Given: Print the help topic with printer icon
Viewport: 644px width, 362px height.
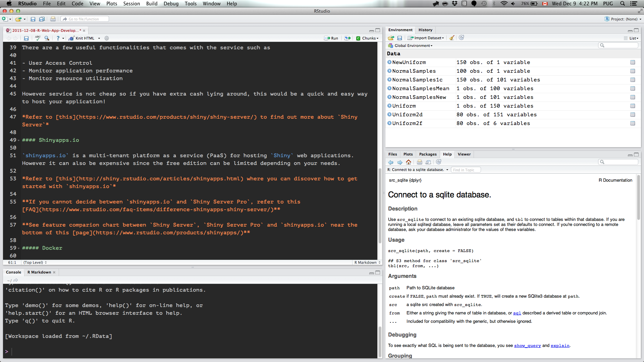Looking at the screenshot, I should tap(419, 162).
